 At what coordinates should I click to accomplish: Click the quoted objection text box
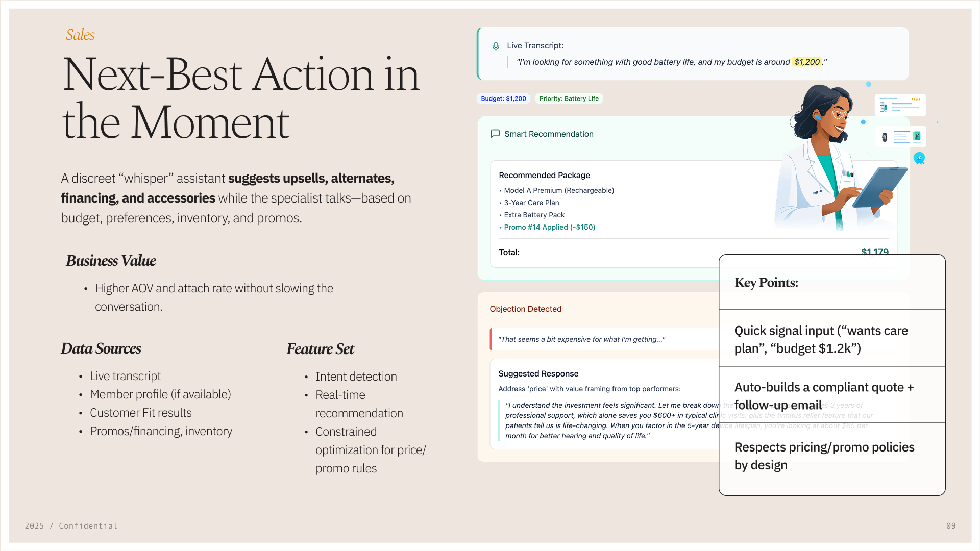(582, 339)
